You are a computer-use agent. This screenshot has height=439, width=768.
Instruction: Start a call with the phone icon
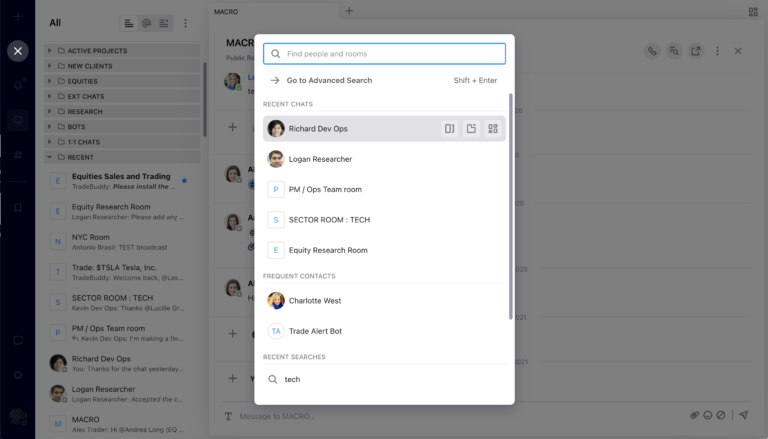click(652, 51)
